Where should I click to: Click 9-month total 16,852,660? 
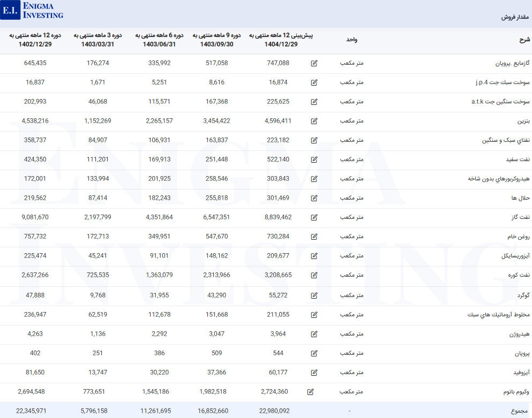pos(213,411)
